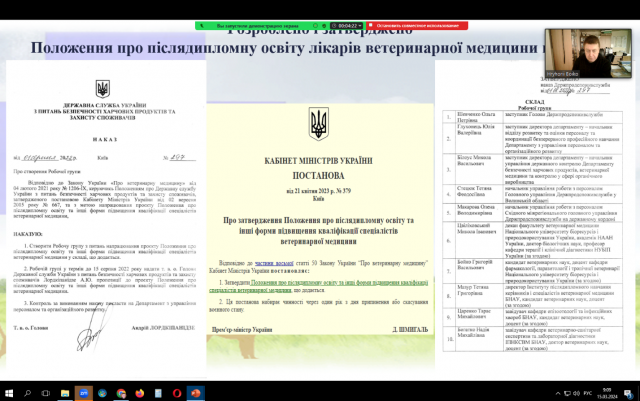Open the blue globe app next to Zoom icon
The height and width of the screenshot is (401, 640).
[x=102, y=393]
